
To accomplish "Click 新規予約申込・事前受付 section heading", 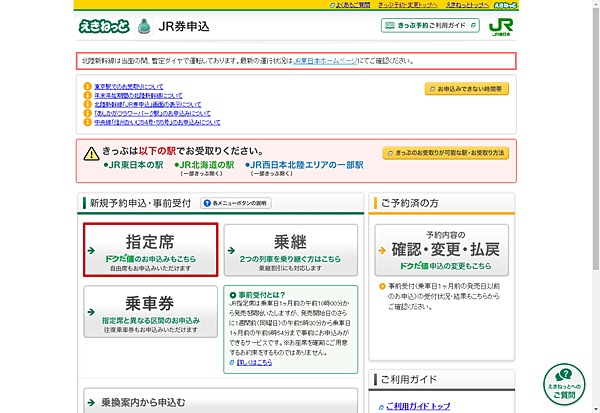I will coord(140,203).
